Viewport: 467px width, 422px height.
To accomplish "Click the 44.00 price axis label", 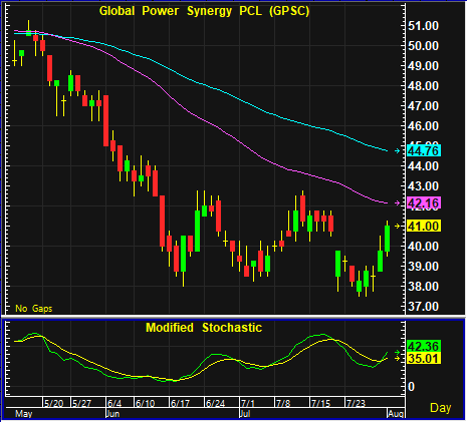I will pyautogui.click(x=423, y=166).
